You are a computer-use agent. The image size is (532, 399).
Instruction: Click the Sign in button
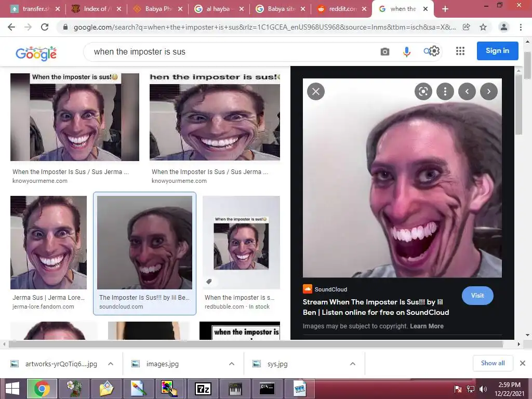pyautogui.click(x=497, y=51)
